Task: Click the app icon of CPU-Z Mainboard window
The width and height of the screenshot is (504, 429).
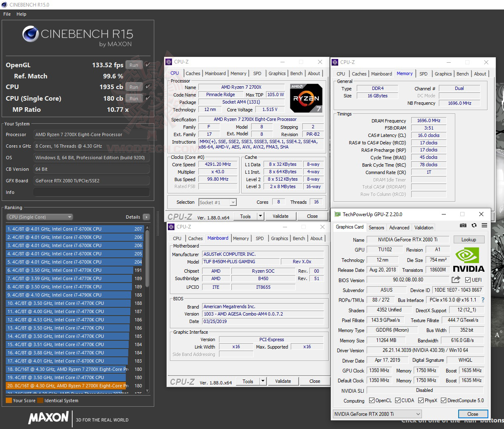Action: pyautogui.click(x=171, y=227)
